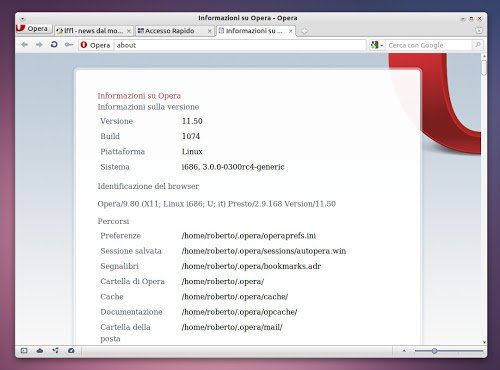
Task: Maximize the Opera window
Action: [471, 19]
